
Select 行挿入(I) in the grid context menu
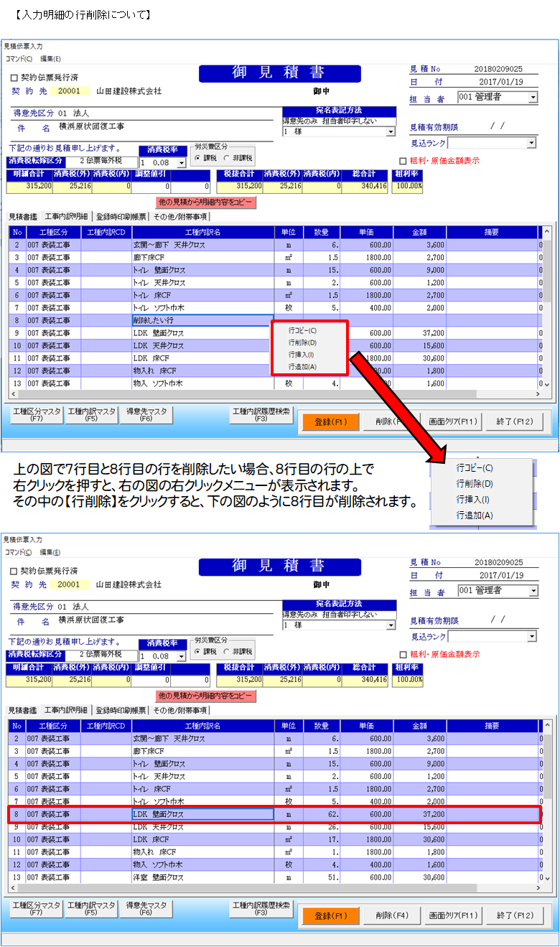(302, 355)
